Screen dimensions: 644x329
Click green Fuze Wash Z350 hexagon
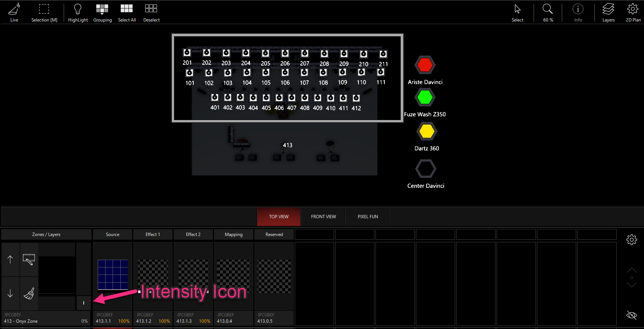(425, 97)
